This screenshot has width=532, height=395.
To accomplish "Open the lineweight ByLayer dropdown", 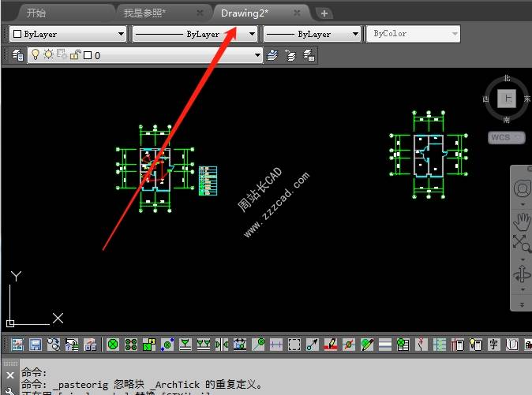I will coord(312,34).
